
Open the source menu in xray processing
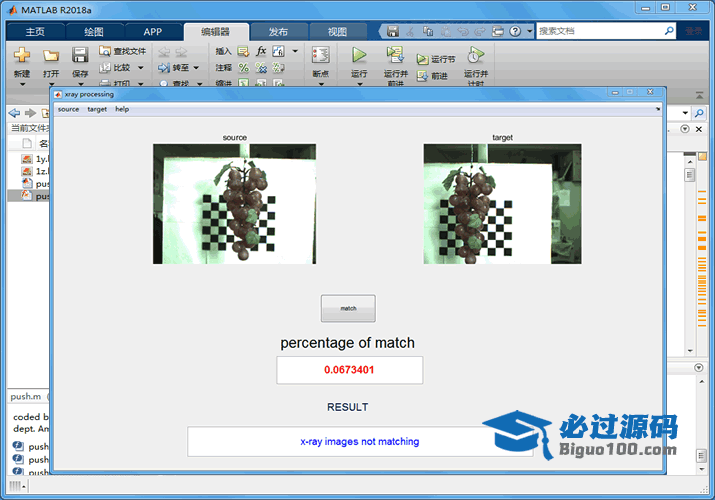(x=68, y=109)
